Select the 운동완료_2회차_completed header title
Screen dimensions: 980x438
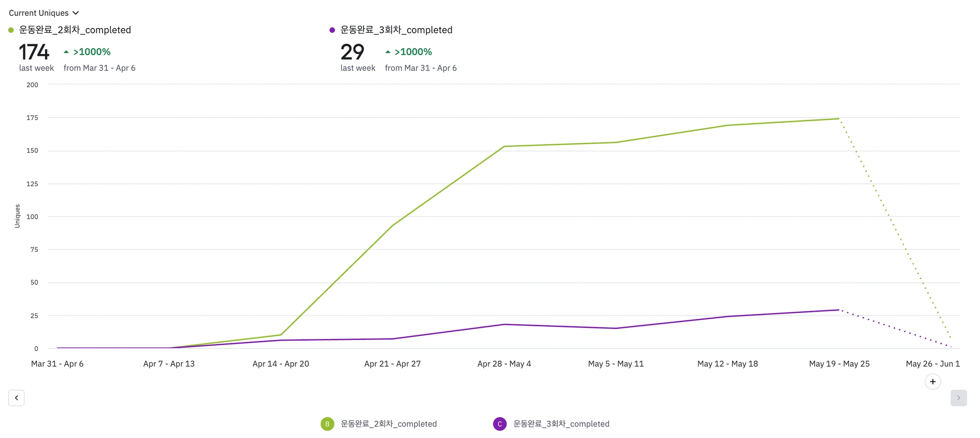coord(75,30)
